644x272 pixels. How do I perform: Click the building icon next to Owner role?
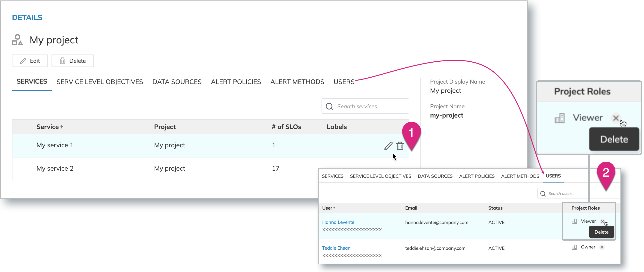tap(574, 247)
